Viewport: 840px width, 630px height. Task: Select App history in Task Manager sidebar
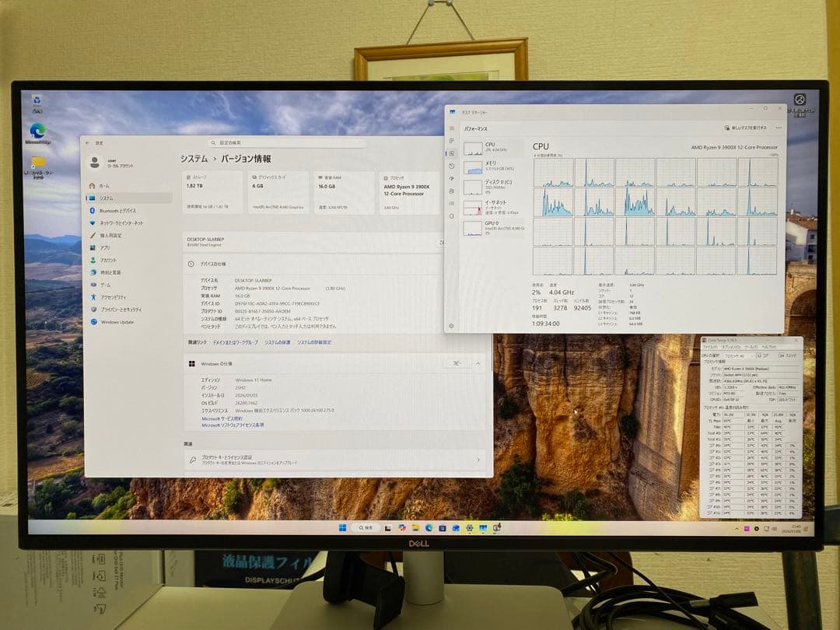[451, 165]
